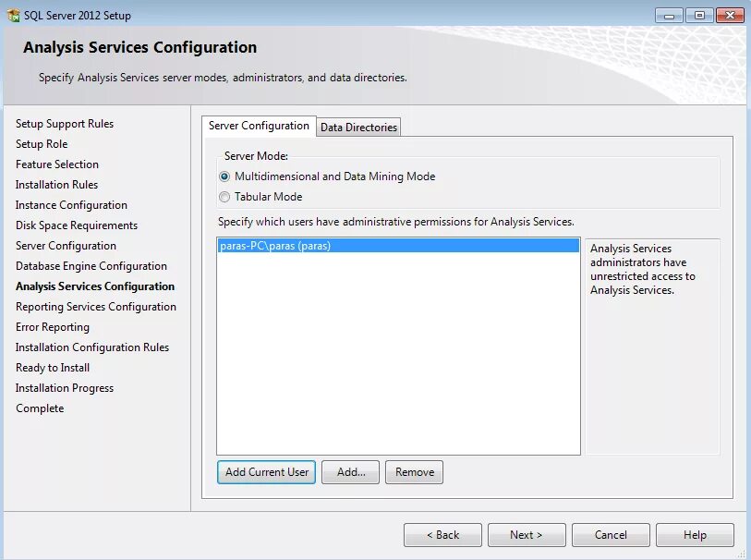Click Installation Configuration Rules step
This screenshot has height=560, width=751.
click(x=92, y=347)
